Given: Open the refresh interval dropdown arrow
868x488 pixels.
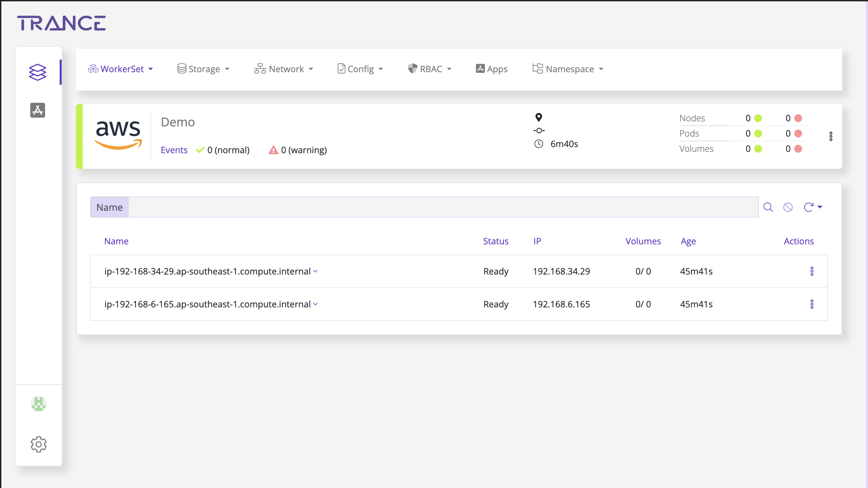Looking at the screenshot, I should pyautogui.click(x=820, y=207).
